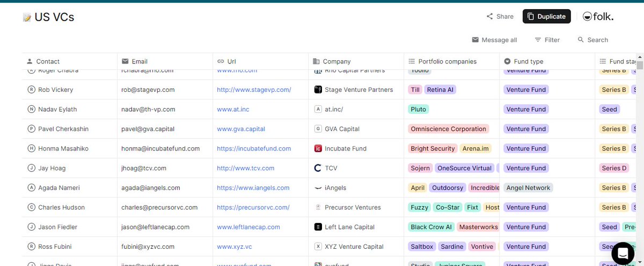Click the US VCs notepad emoji icon
The width and height of the screenshot is (644, 266).
coord(27,17)
